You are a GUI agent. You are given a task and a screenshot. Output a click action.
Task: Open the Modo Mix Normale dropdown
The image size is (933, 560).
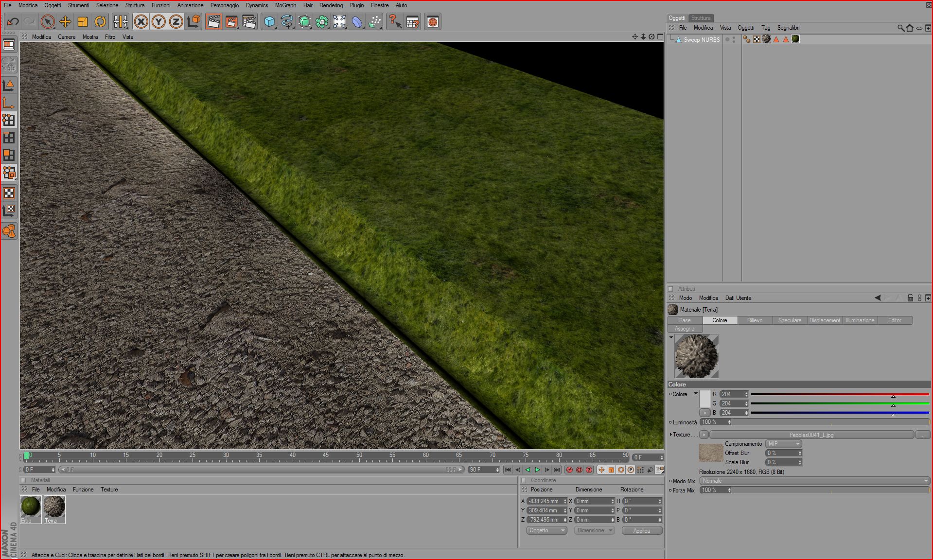click(x=814, y=481)
